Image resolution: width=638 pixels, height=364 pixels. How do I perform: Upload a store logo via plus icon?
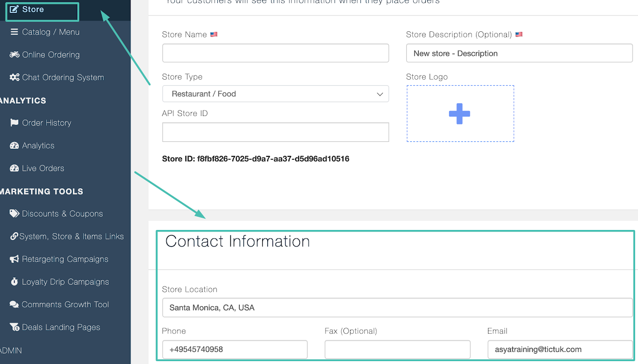click(460, 114)
